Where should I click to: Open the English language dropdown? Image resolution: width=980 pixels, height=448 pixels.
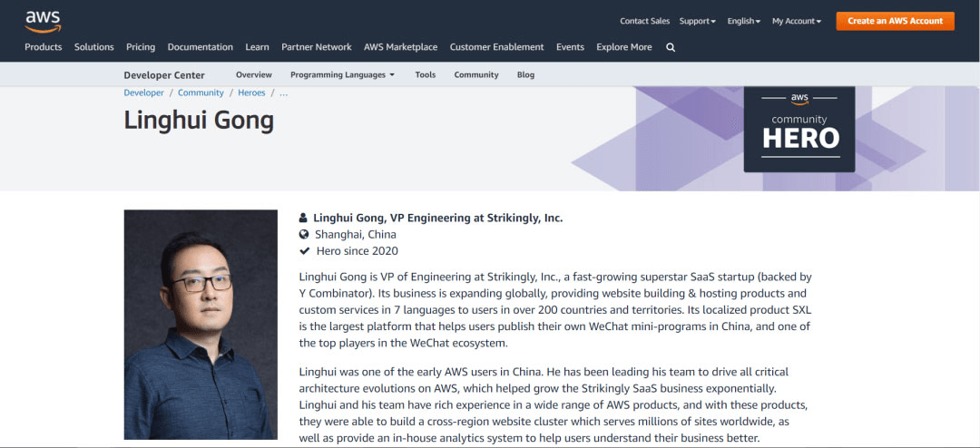[x=743, y=21]
